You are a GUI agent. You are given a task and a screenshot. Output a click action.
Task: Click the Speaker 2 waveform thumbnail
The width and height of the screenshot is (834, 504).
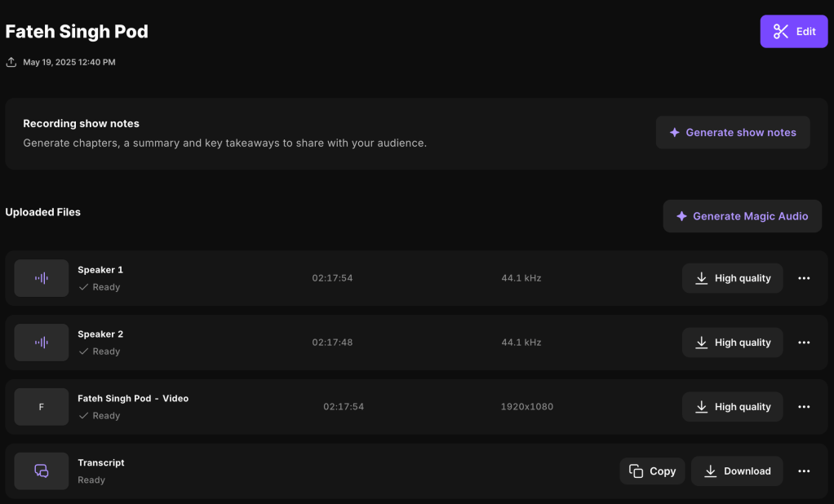coord(42,343)
